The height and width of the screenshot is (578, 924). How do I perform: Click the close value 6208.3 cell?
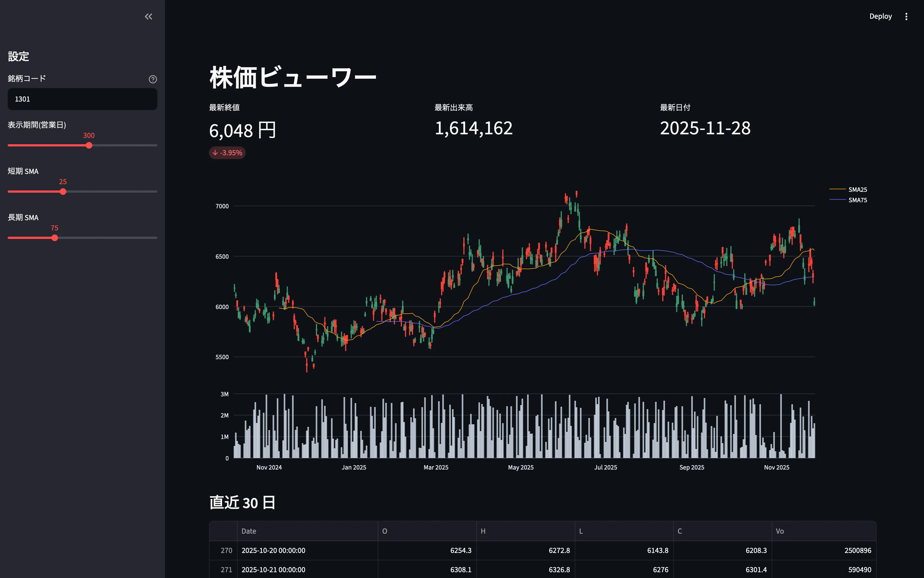pos(723,550)
